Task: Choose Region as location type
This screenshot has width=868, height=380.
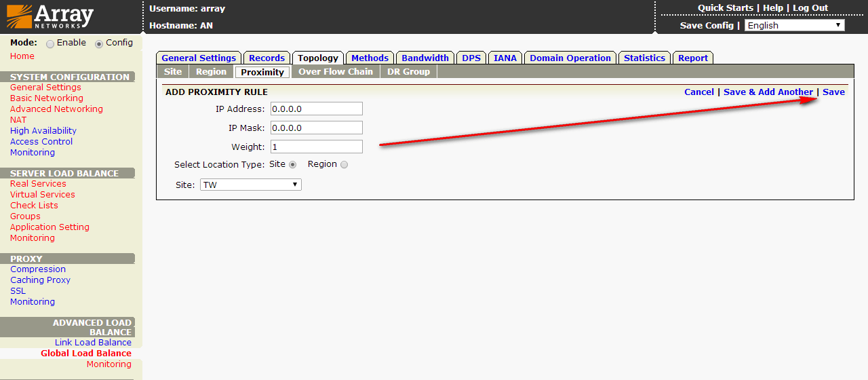Action: 344,164
